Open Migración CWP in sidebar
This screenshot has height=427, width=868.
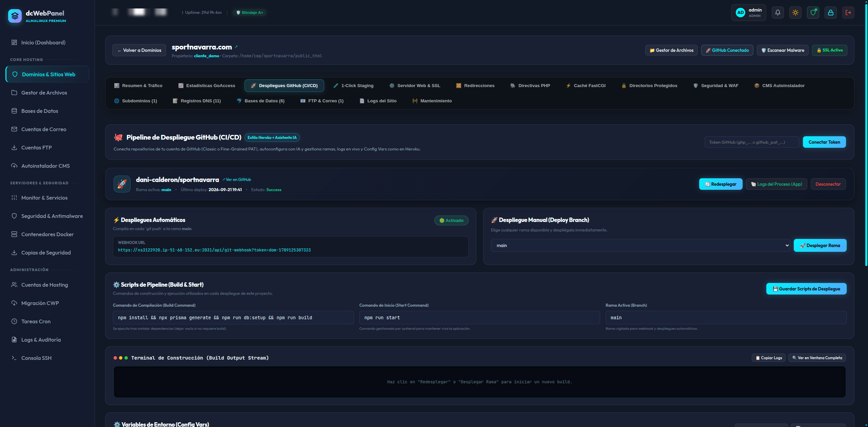click(x=47, y=303)
